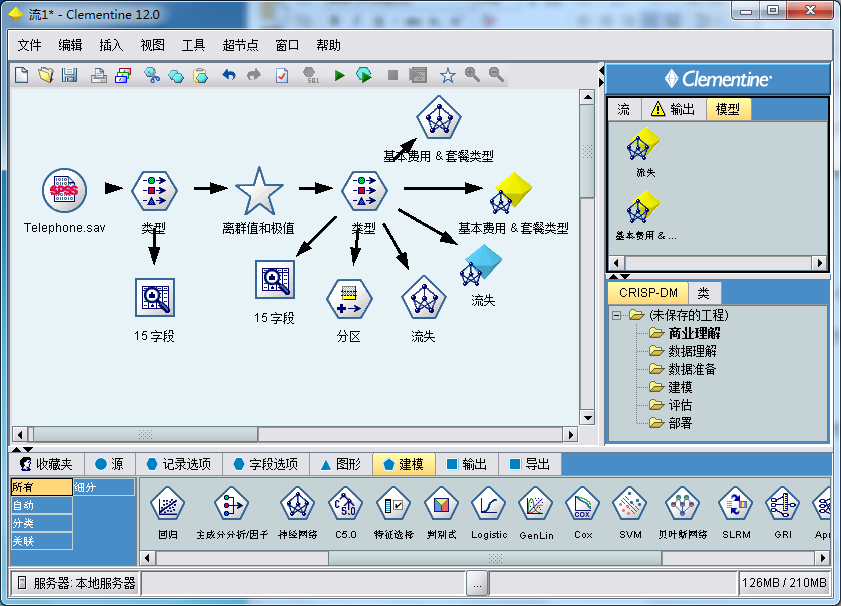
Task: Open the 帮助 menu
Action: point(328,46)
